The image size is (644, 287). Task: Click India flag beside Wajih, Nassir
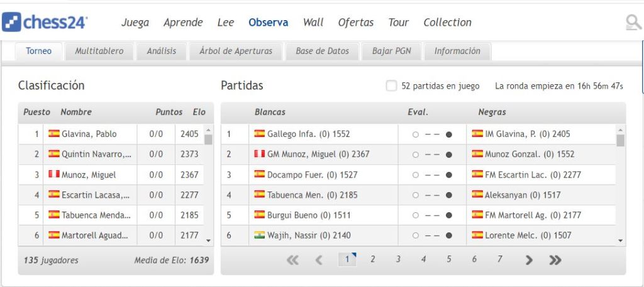pos(259,236)
